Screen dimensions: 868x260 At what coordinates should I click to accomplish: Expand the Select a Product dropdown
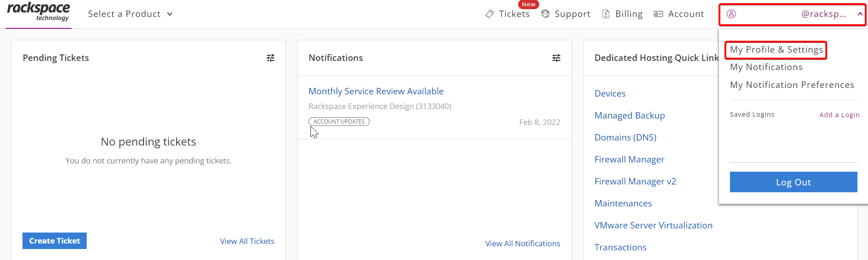(130, 14)
